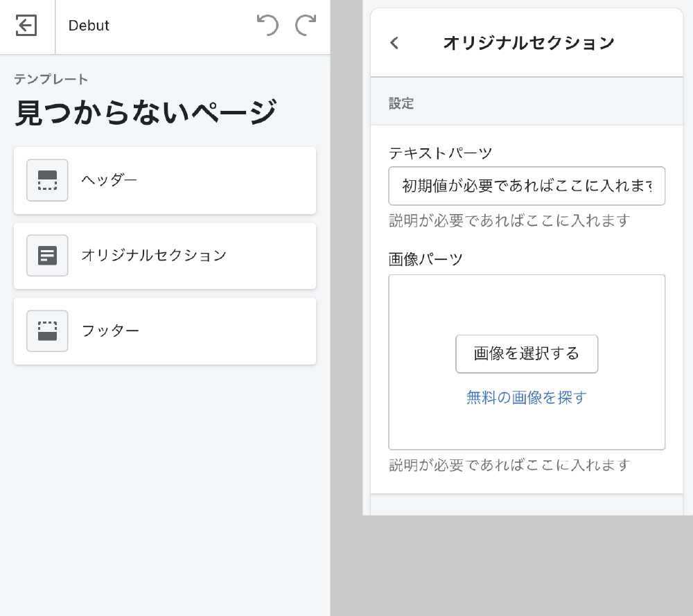Click the オリジナルセクション section icon
693x616 pixels.
tap(47, 256)
